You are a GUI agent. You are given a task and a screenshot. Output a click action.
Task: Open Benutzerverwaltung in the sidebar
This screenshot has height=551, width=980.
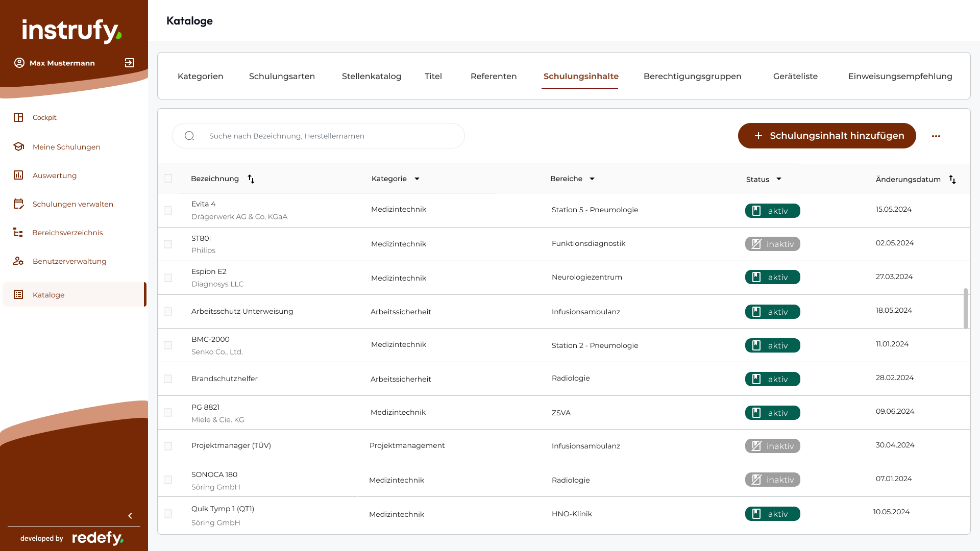69,261
